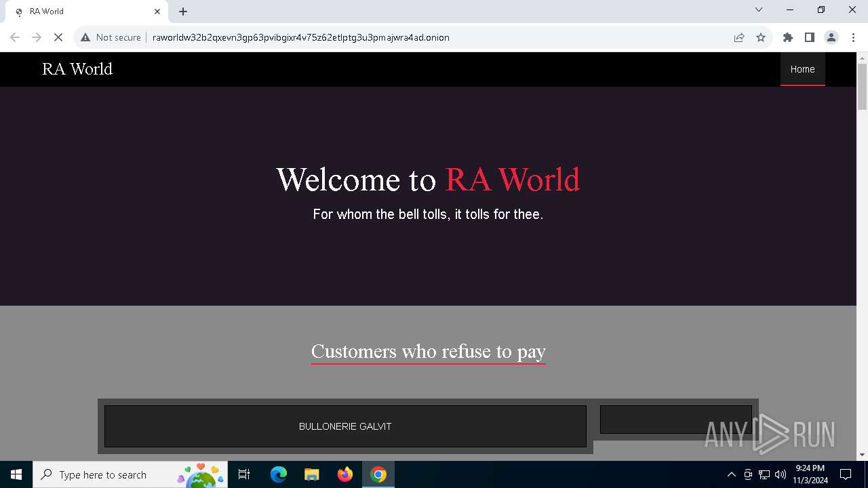Click the Welcome to RA World headline
The image size is (868, 488).
tap(428, 180)
